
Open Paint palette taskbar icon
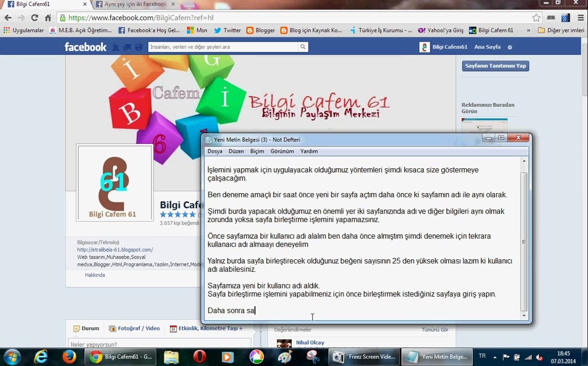[285, 357]
